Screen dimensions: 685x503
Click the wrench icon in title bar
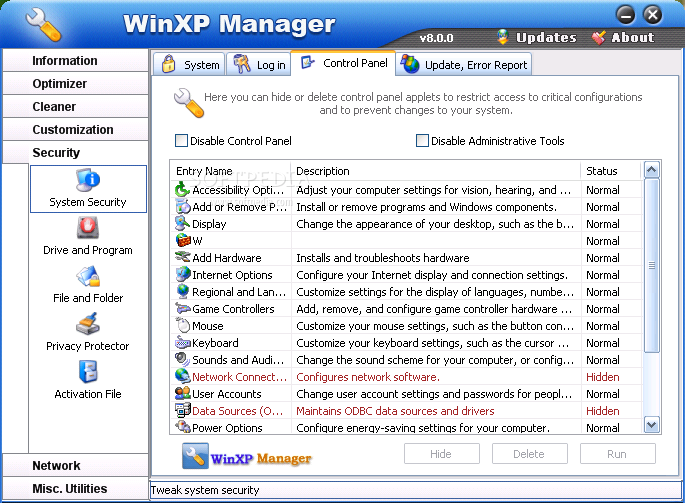point(44,25)
